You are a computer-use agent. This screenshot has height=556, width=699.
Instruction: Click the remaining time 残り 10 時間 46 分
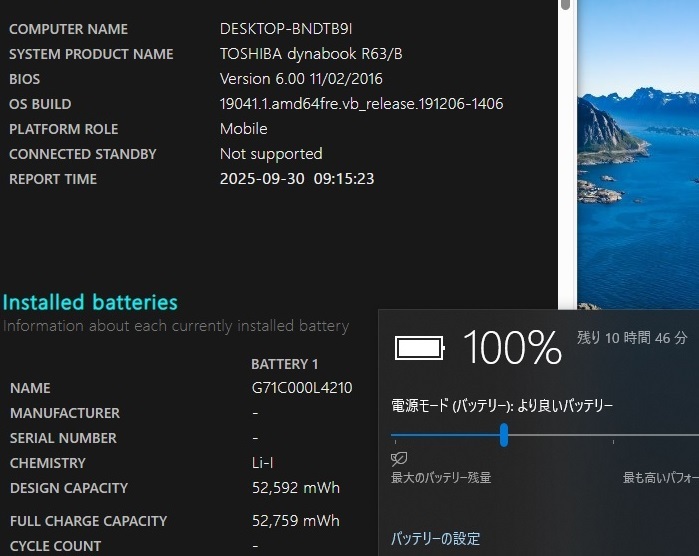click(x=632, y=338)
